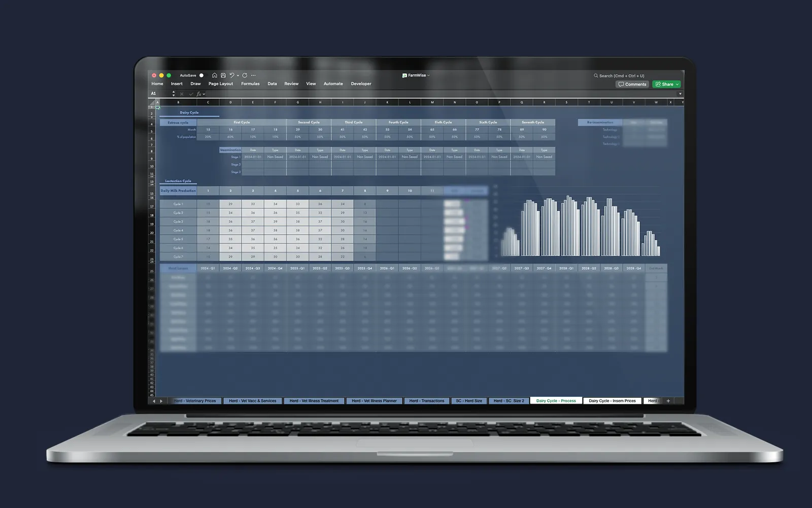The width and height of the screenshot is (812, 508).
Task: Open the Formulas ribbon tab
Action: 250,84
